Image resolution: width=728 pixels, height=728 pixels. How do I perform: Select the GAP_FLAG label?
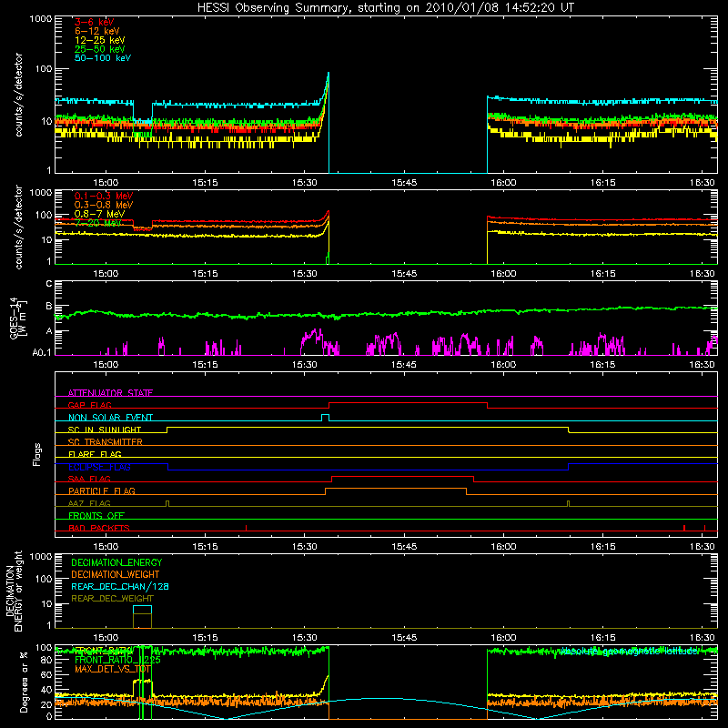point(90,405)
